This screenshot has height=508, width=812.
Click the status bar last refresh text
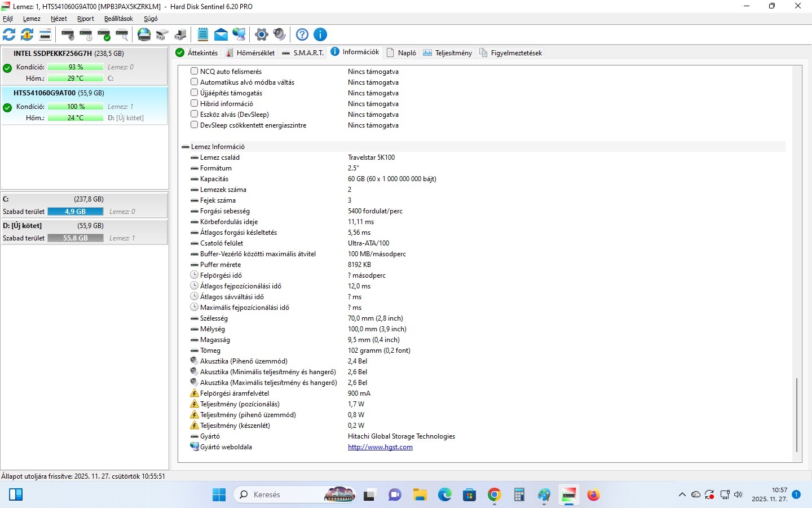point(83,476)
